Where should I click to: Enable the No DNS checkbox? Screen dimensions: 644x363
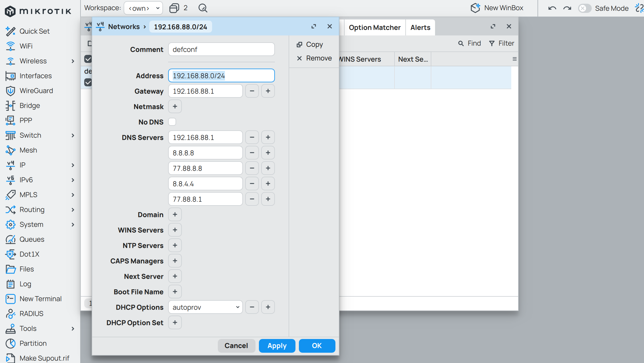tap(172, 122)
